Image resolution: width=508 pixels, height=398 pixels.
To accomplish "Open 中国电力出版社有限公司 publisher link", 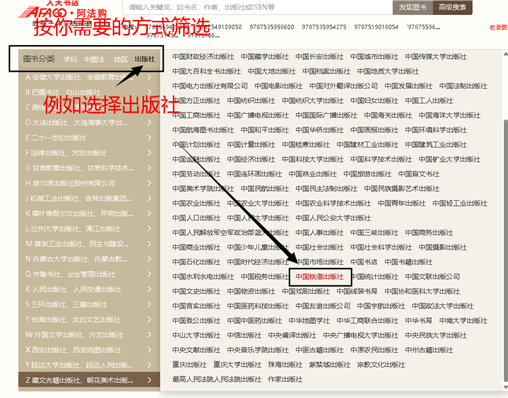I will coord(210,86).
